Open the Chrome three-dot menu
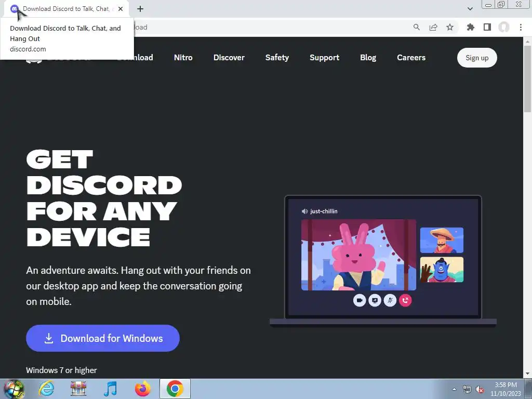The image size is (532, 399). [521, 27]
